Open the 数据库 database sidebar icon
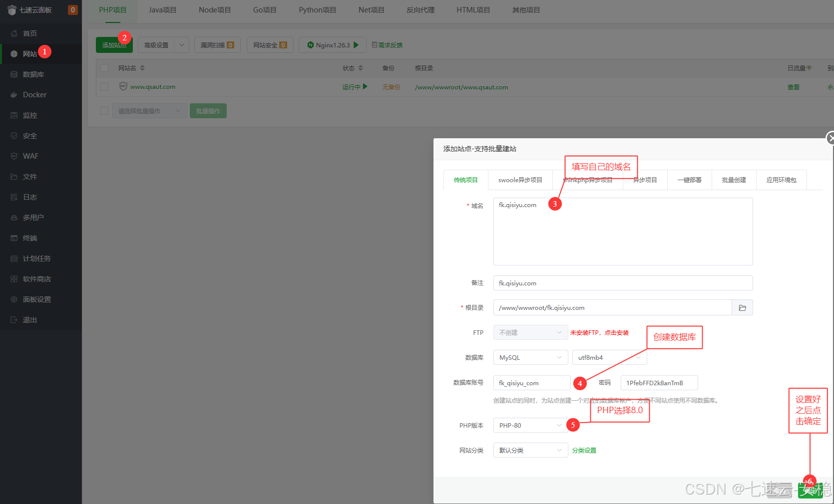Screen dimensions: 834x504 coord(14,74)
